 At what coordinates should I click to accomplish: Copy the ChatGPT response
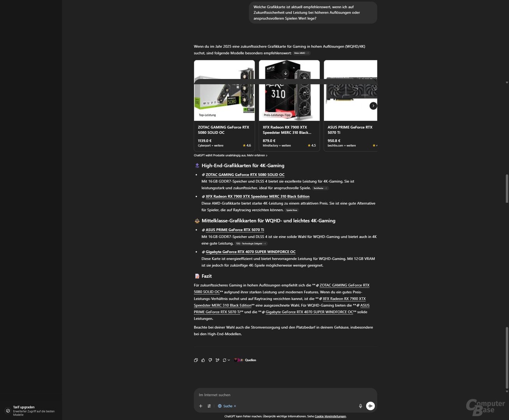(x=196, y=360)
